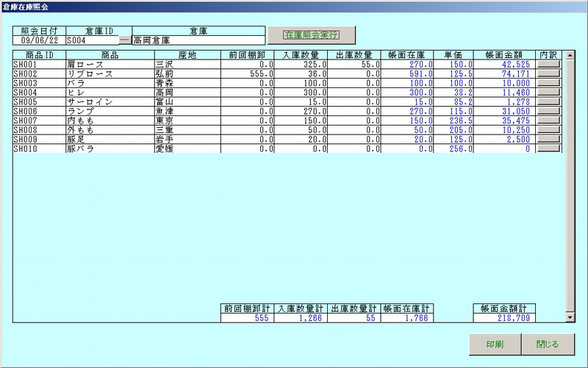Viewport: 588px width, 368px height.
Task: Click 内訳 button for SH009 豚足
Action: 548,139
